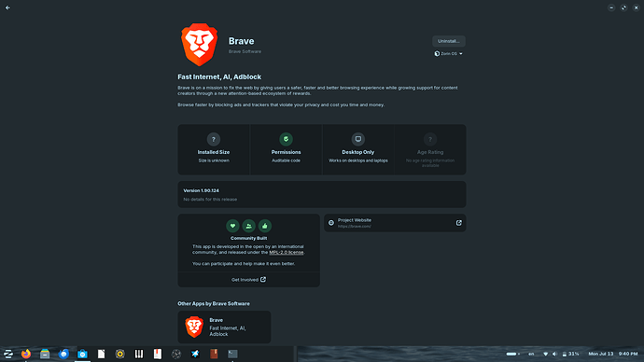Screen dimensions: 644x362
Task: Click Get Involved link
Action: tap(248, 280)
